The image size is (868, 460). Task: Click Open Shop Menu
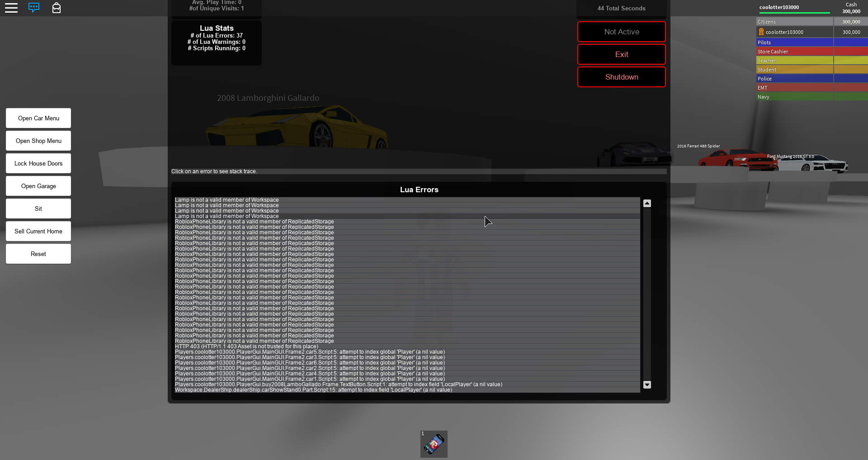(38, 141)
